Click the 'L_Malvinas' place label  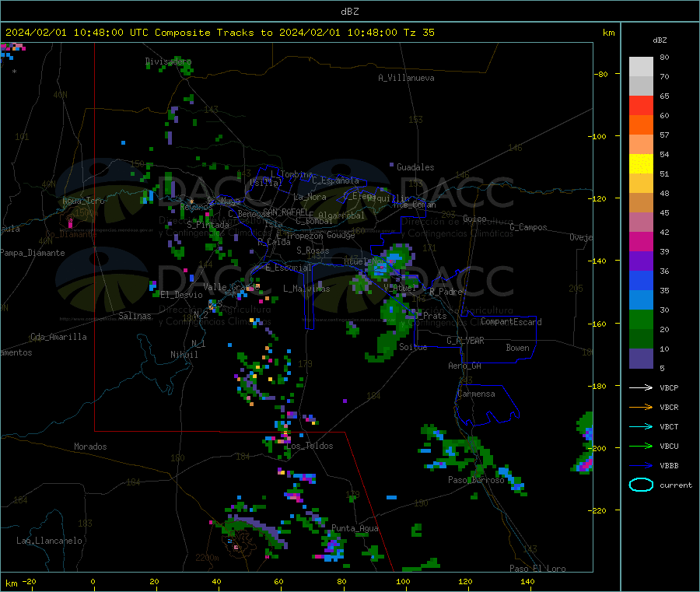(x=306, y=289)
